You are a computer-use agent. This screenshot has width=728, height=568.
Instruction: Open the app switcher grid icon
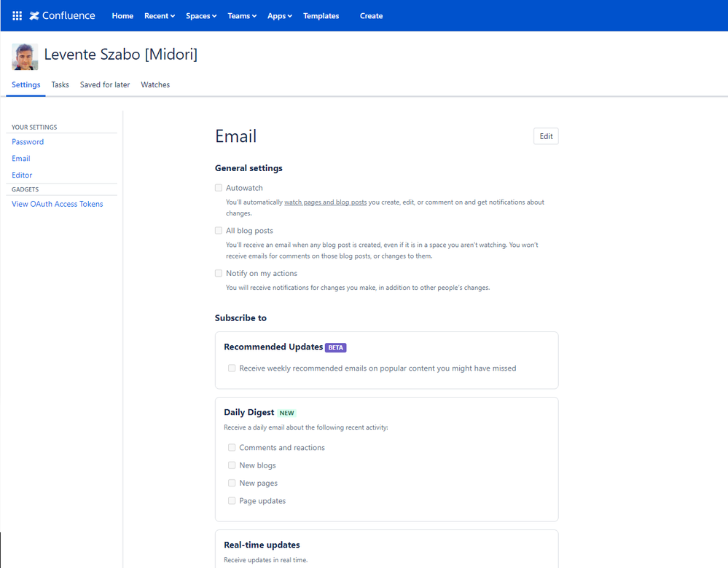(17, 16)
